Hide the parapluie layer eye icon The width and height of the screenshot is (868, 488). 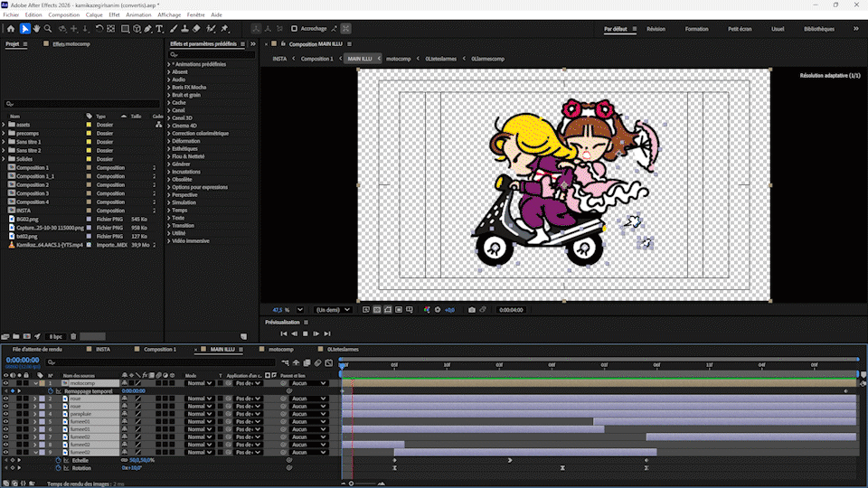5,414
